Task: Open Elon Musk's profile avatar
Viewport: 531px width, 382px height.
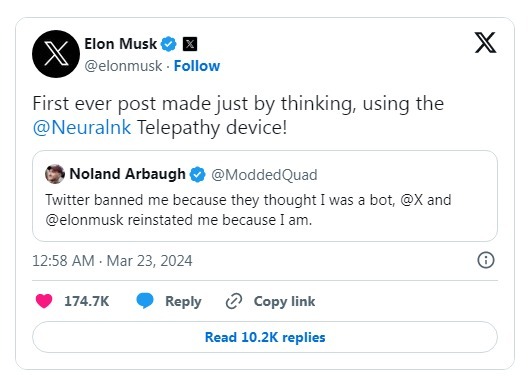Action: pos(56,54)
